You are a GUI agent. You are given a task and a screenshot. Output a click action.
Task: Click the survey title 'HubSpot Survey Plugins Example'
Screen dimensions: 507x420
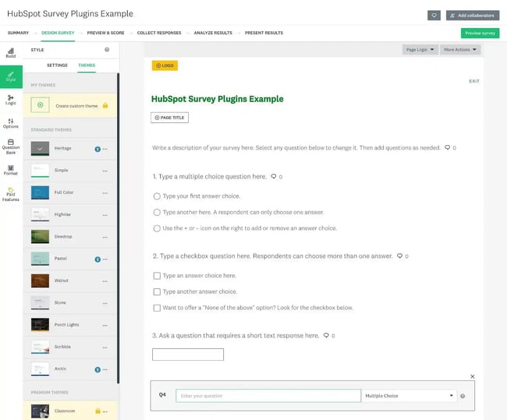tap(218, 99)
